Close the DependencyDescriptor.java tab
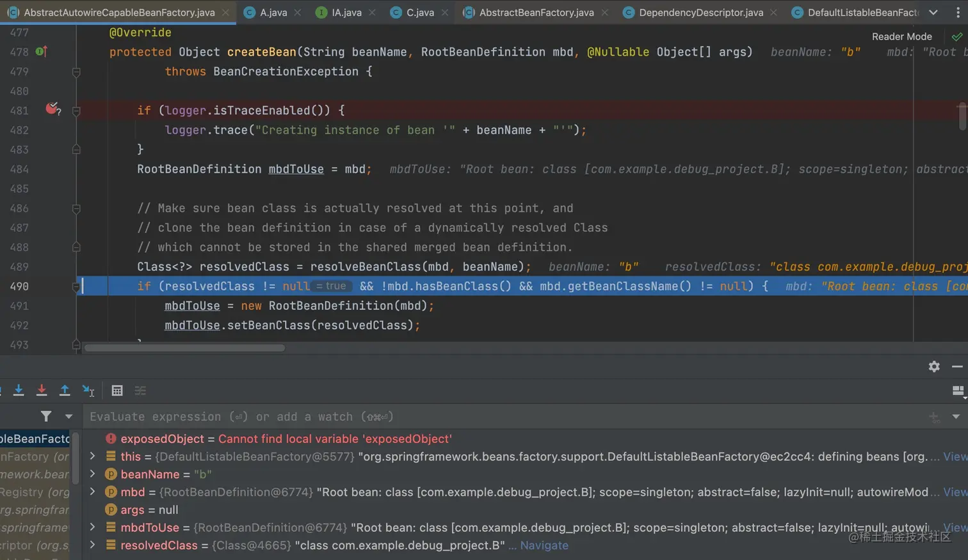The height and width of the screenshot is (560, 968). [773, 12]
